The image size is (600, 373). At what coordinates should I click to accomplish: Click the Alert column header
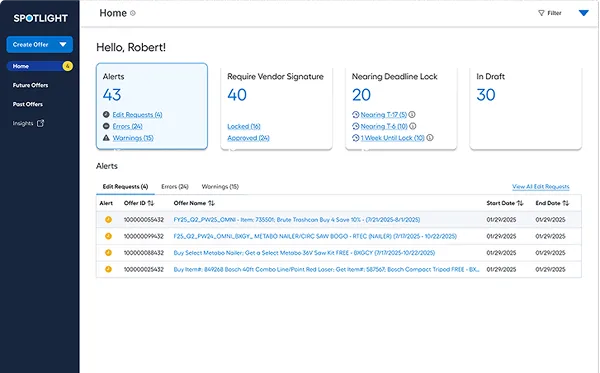[106, 203]
